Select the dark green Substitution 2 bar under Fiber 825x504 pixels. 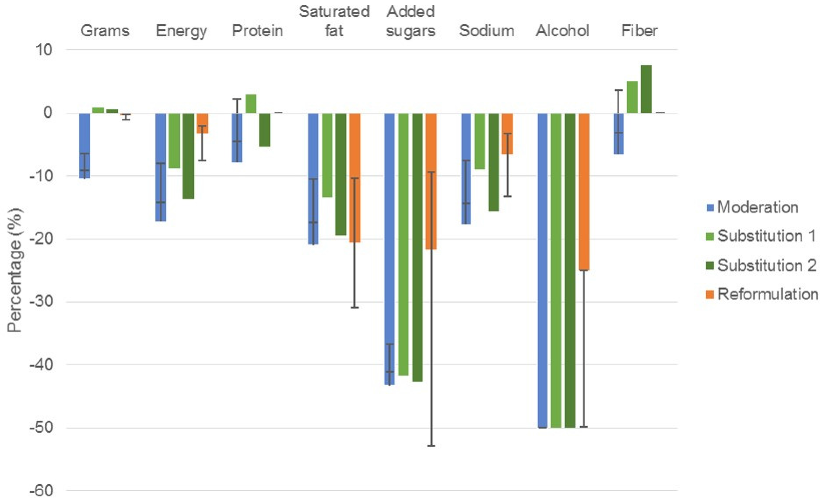click(x=646, y=89)
